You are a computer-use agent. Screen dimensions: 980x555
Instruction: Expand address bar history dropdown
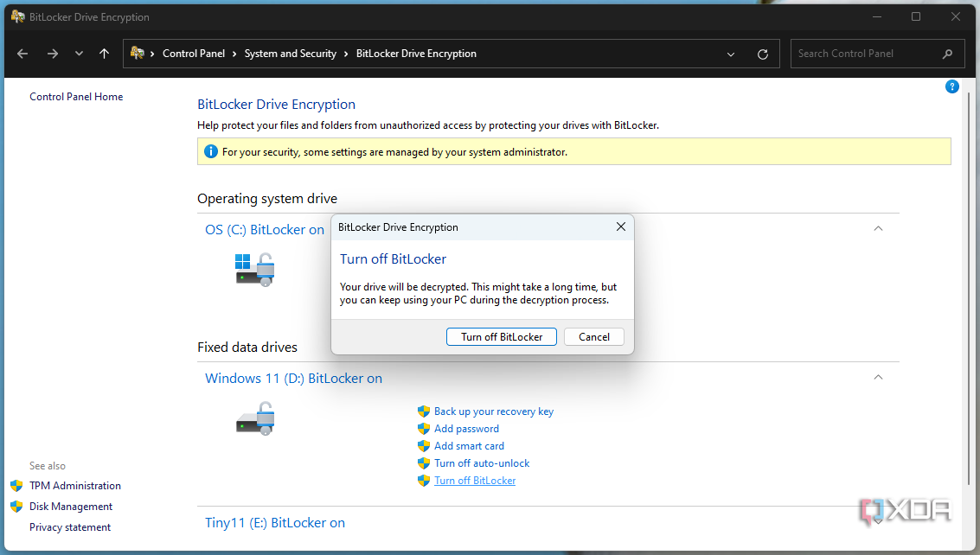coord(731,54)
